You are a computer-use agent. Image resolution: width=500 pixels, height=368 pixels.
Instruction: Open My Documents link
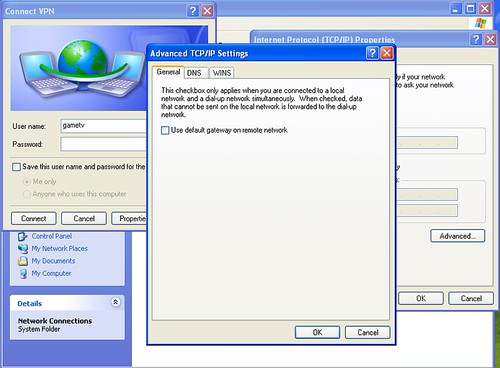click(53, 261)
